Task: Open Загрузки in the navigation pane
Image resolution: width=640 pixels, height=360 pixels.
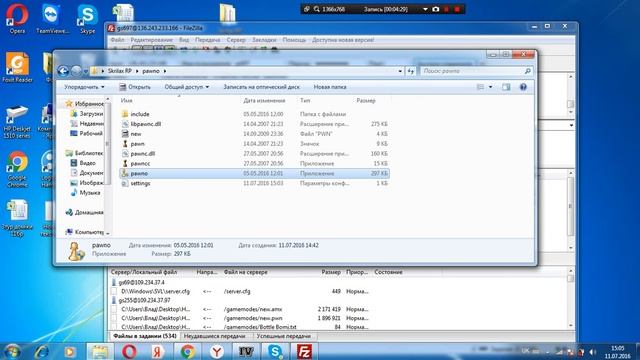Action: click(87, 114)
